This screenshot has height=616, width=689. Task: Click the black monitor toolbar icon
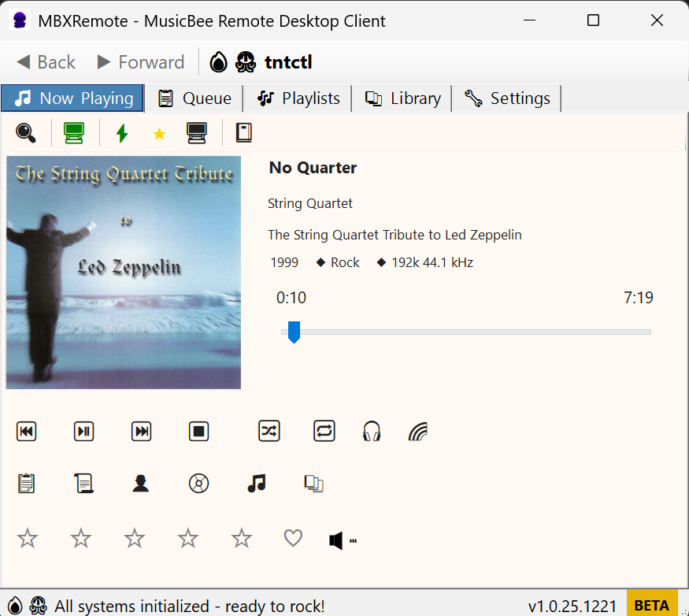point(196,132)
